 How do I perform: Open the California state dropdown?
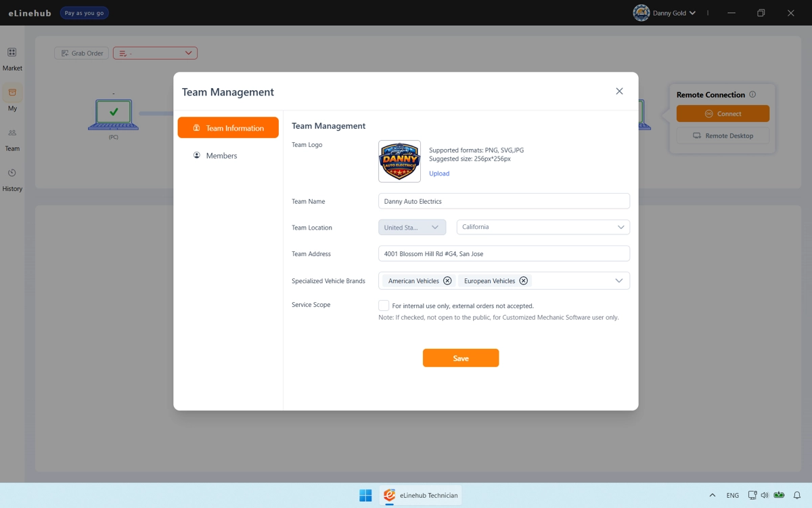[x=543, y=227]
